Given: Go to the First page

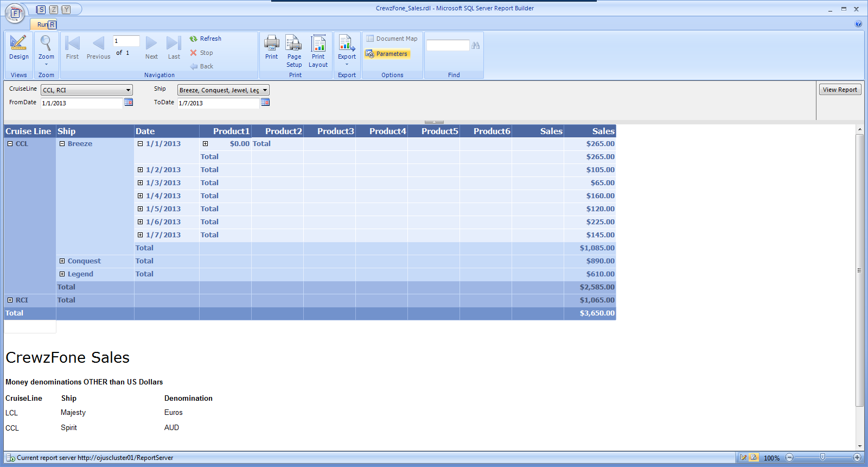Looking at the screenshot, I should (x=72, y=48).
